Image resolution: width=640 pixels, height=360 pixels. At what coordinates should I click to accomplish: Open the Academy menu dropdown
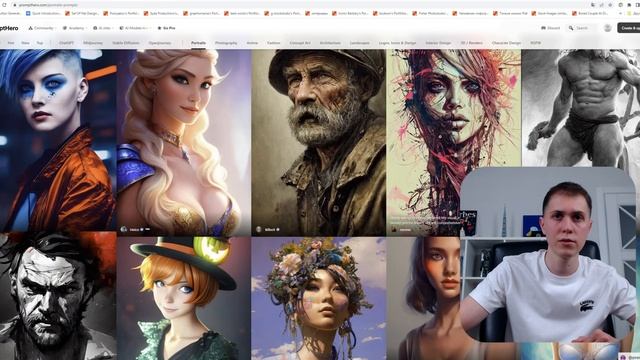[74, 28]
